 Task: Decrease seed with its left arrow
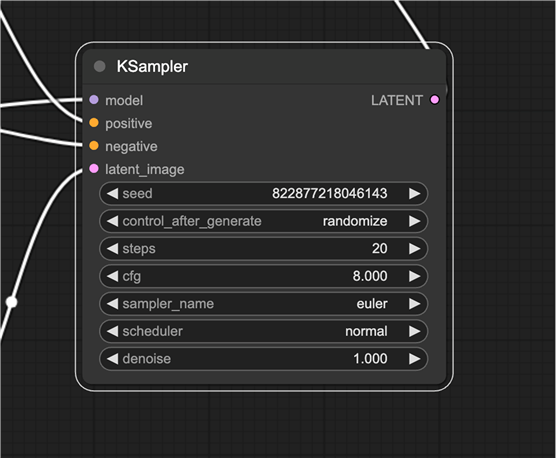[112, 194]
